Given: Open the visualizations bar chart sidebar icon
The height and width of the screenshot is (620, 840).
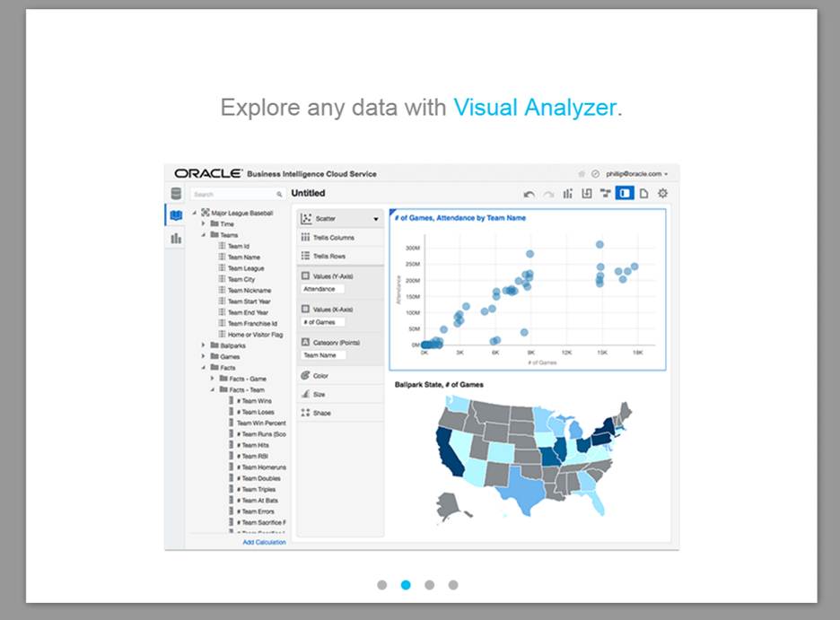Looking at the screenshot, I should coord(176,239).
